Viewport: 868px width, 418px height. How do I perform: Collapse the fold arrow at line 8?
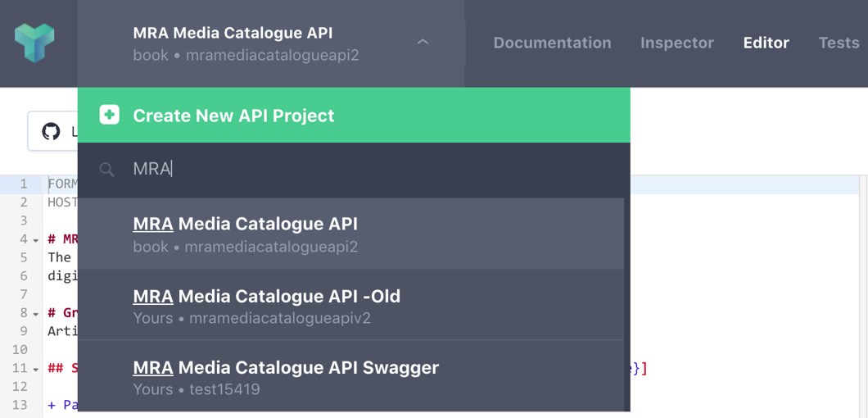click(36, 315)
